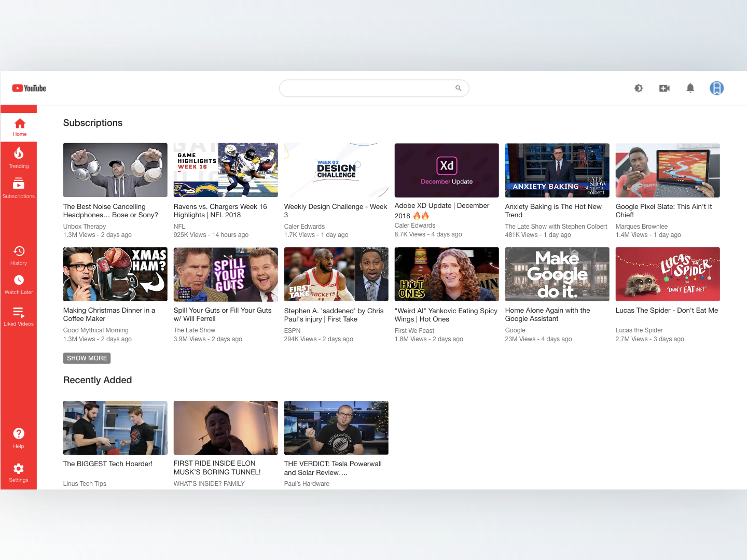Play the Google Pixel Slate thumbnail
Screen dimensions: 747x560
click(668, 170)
